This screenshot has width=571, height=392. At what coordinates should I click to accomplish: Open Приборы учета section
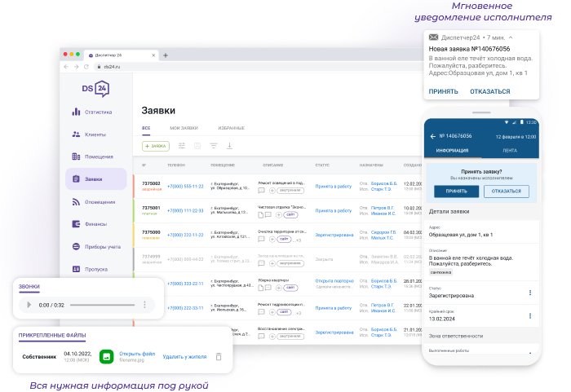click(x=101, y=246)
